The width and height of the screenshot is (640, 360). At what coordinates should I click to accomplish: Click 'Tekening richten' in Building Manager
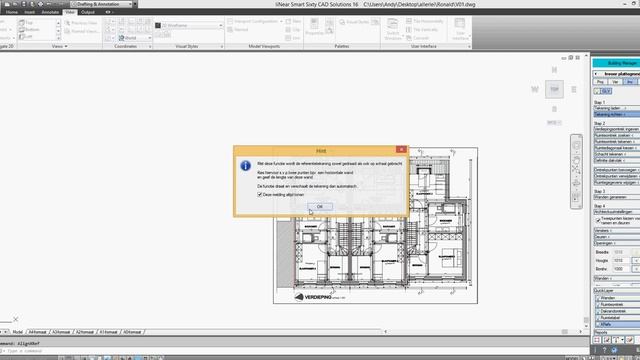pos(616,114)
